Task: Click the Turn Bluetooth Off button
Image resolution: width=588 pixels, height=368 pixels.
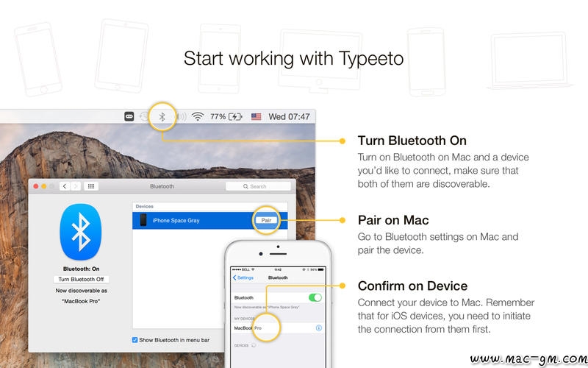Action: (81, 280)
